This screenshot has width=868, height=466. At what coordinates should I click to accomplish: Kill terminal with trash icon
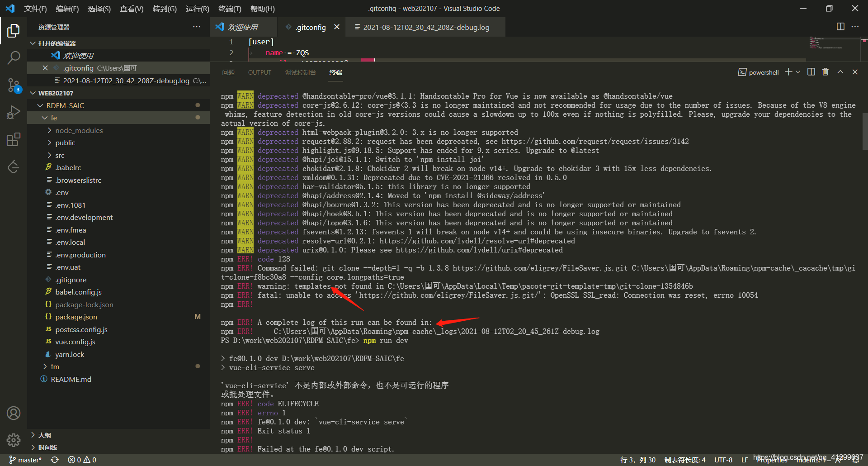pos(826,72)
